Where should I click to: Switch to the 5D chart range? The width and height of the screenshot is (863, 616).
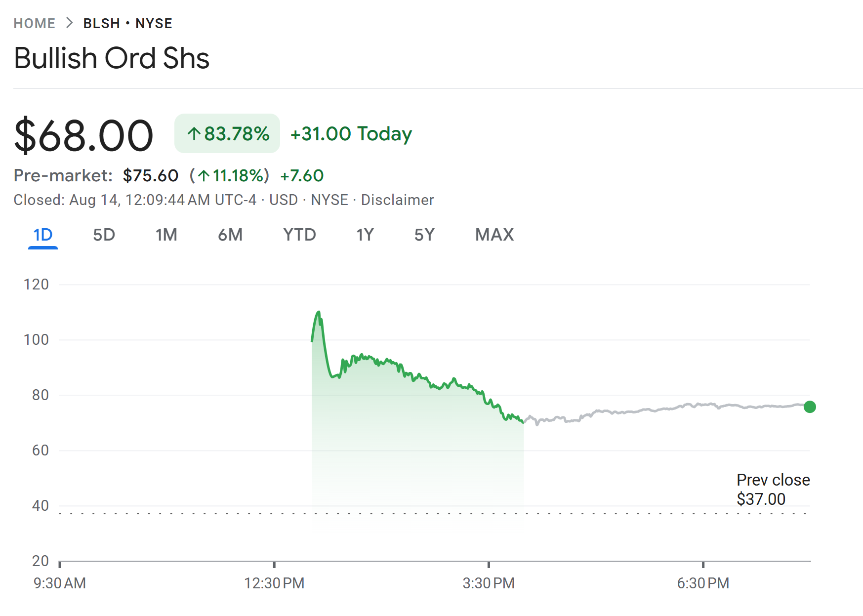pos(104,235)
